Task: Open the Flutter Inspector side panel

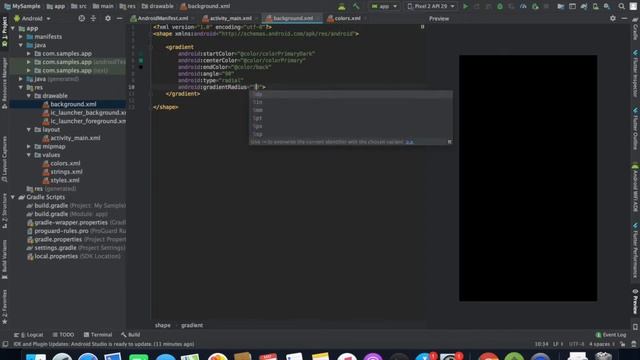Action: pos(635,73)
